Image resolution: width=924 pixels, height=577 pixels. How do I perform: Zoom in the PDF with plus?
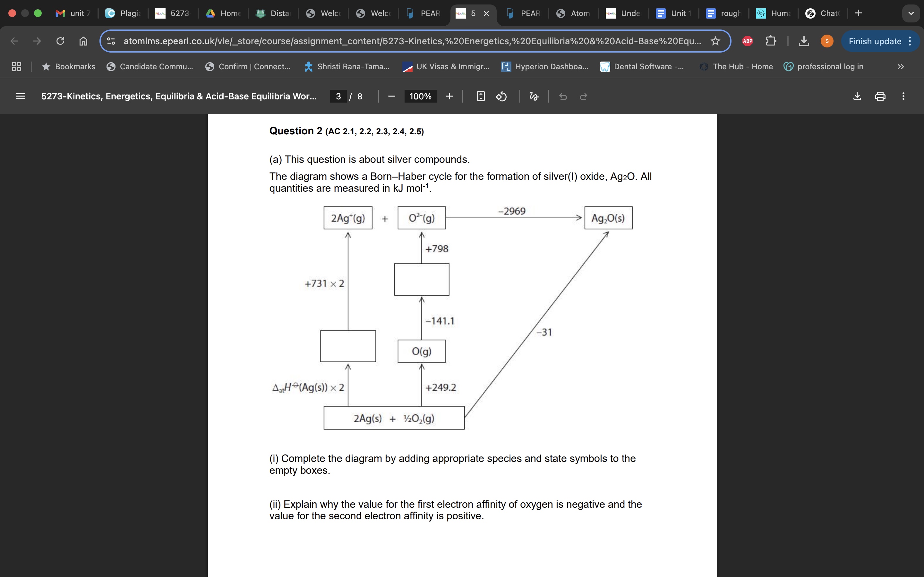click(x=449, y=96)
